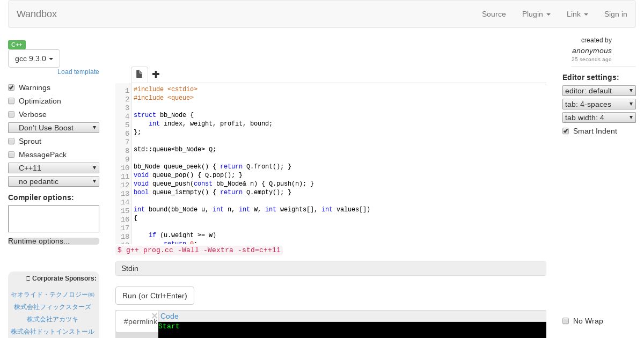644x338 pixels.
Task: Click the '25 seconds ago' timestamp
Action: 591,60
